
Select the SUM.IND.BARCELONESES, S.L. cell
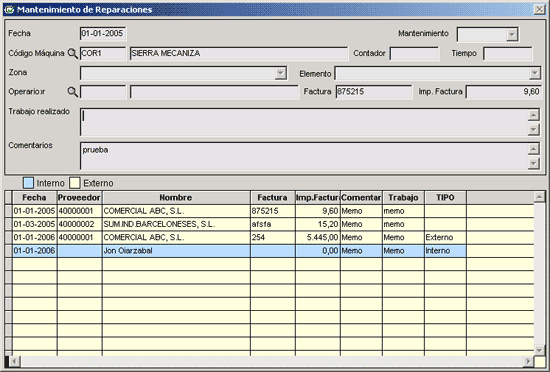[x=176, y=224]
